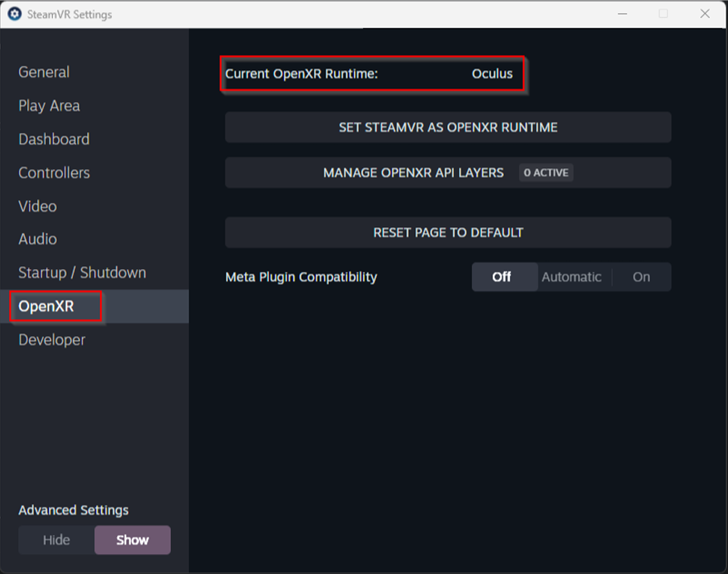Select the OpenXR sidebar item
Viewport: 728px width, 574px height.
[x=46, y=306]
